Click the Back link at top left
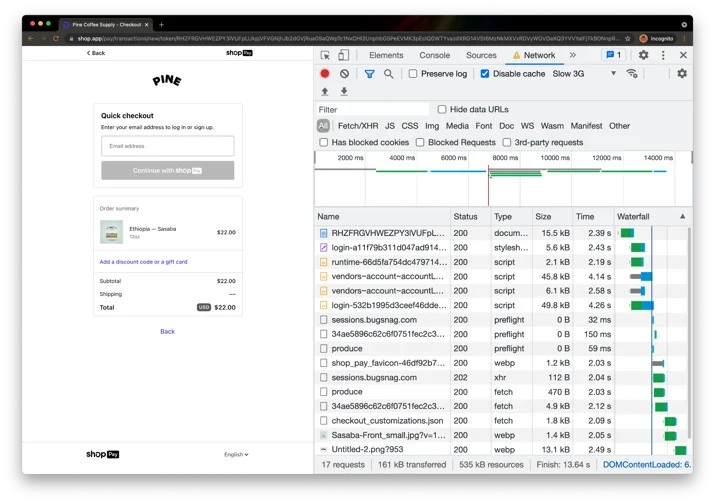Screen dimensions: 715x503 point(96,53)
